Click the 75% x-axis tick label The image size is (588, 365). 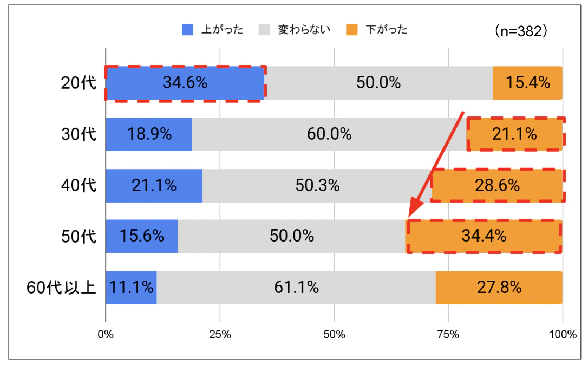(448, 335)
